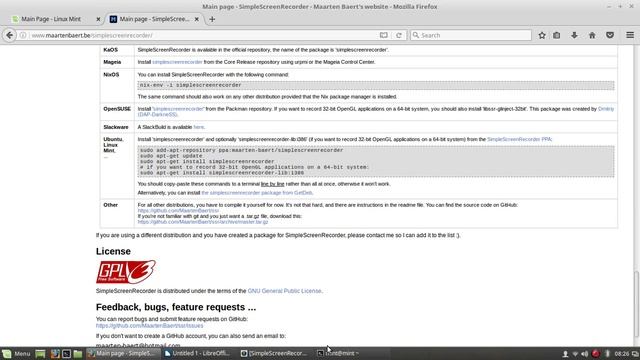Open a new tab with the plus button
This screenshot has height=360, width=640.
212,19
